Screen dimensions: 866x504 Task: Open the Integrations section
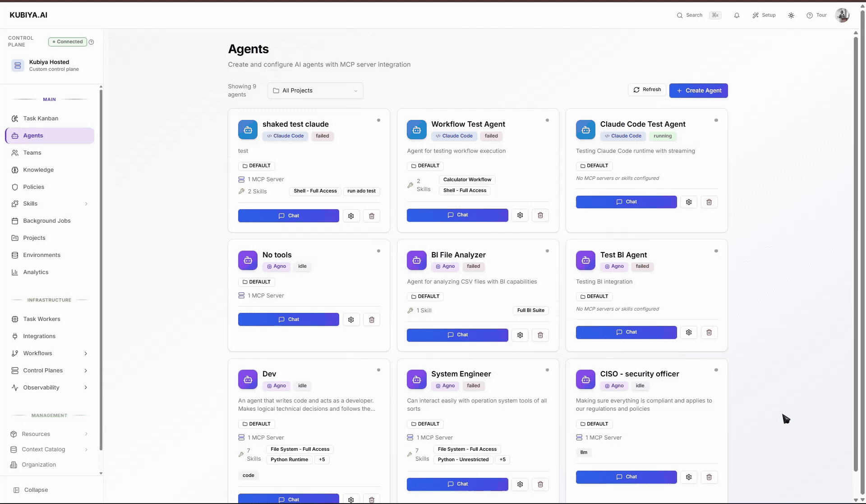(x=40, y=336)
